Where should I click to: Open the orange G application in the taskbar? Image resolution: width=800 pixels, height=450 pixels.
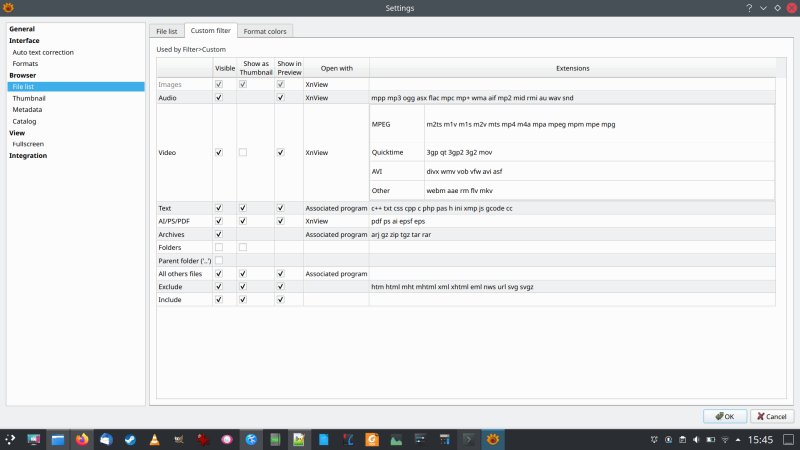pyautogui.click(x=372, y=439)
